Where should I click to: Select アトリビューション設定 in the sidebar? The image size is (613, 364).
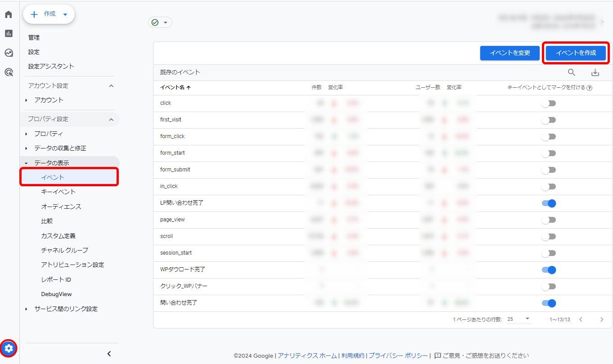coord(72,265)
